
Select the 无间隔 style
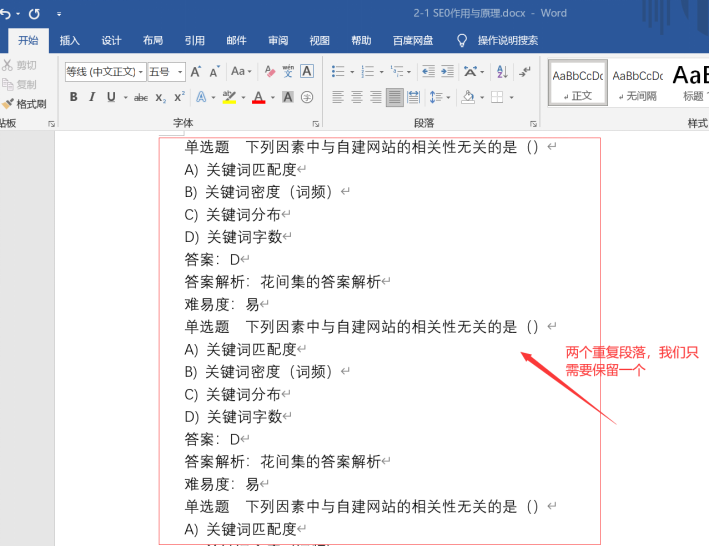pos(638,83)
